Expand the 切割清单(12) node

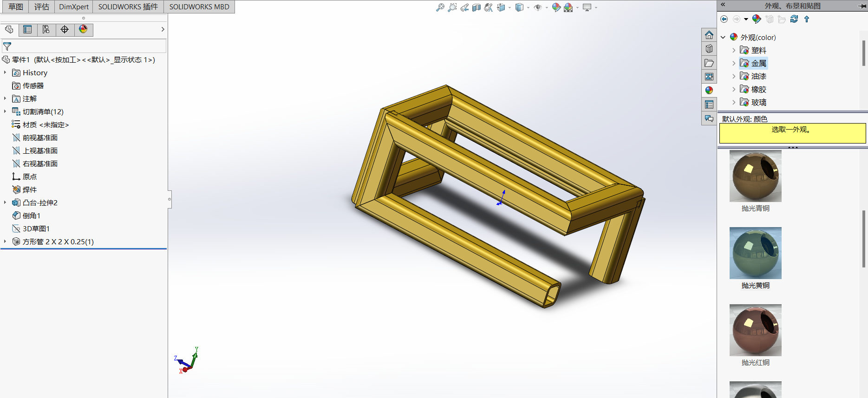[x=5, y=111]
